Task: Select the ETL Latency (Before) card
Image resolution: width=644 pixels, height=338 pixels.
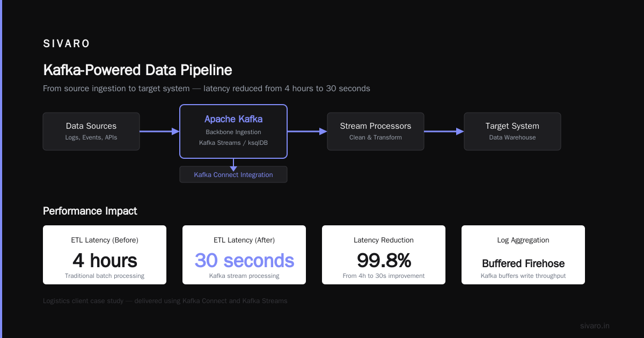Action: tap(105, 255)
